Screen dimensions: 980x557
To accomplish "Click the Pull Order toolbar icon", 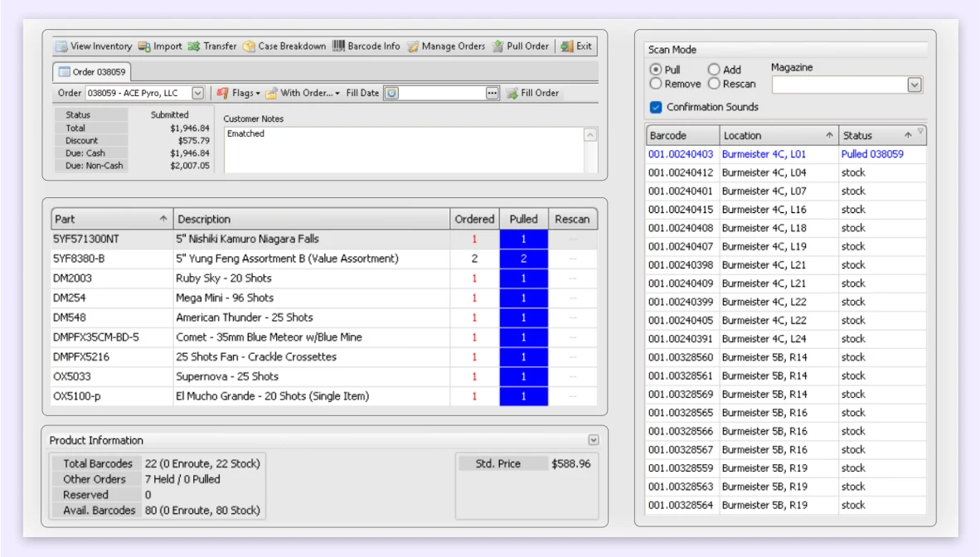I will [x=497, y=46].
